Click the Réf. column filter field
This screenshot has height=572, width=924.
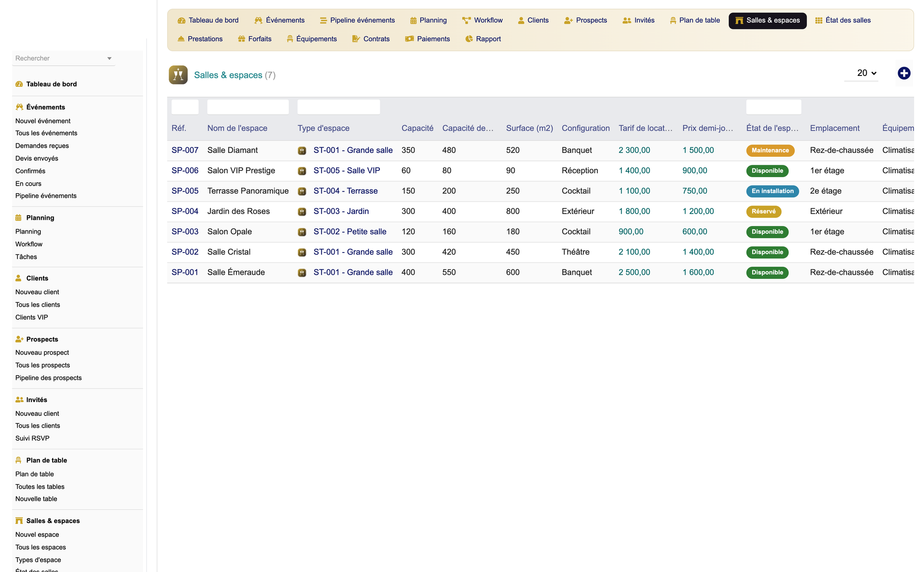[185, 107]
